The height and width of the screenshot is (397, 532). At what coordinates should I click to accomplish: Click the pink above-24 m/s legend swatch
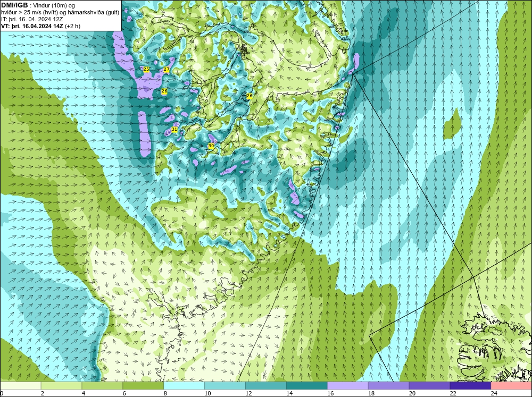[511, 385]
